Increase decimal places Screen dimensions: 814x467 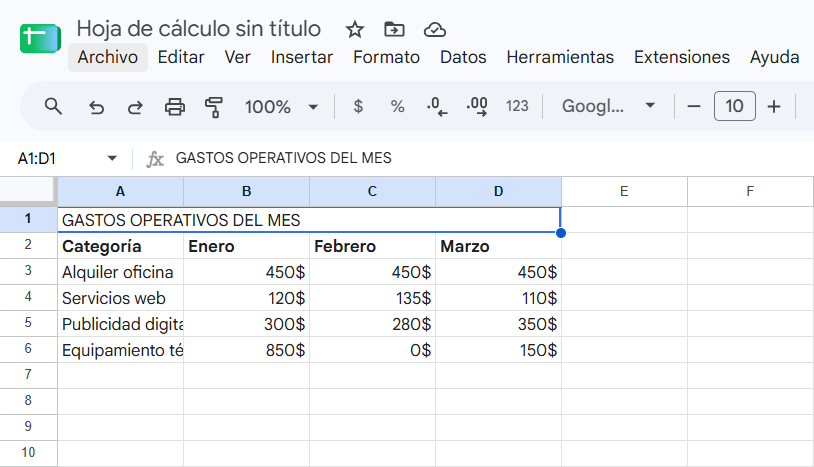[477, 106]
